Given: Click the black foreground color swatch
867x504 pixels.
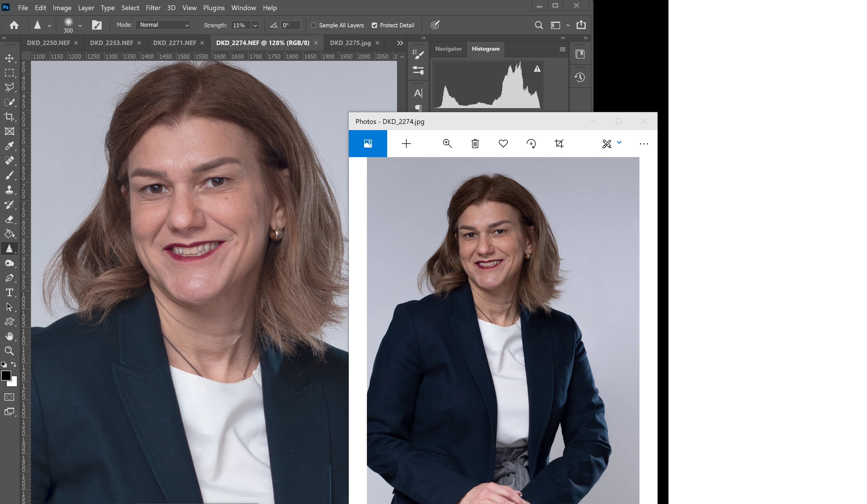Looking at the screenshot, I should point(6,375).
